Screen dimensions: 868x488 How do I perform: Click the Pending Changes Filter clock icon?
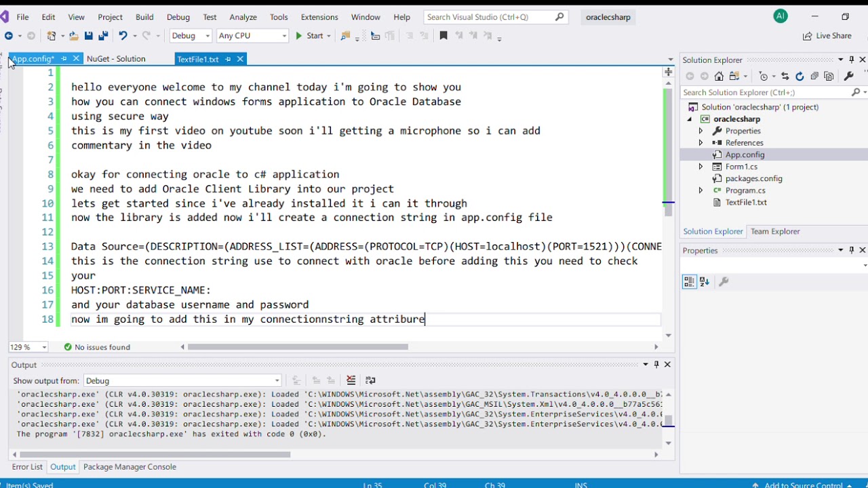pyautogui.click(x=764, y=77)
